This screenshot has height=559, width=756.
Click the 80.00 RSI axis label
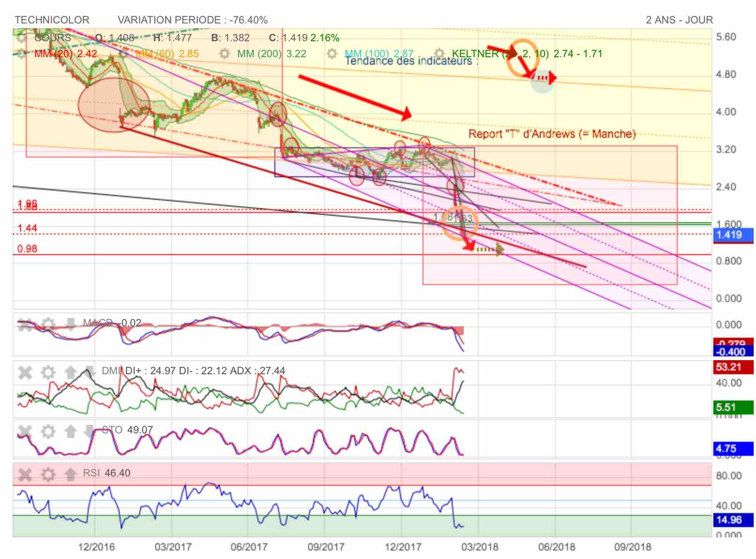pos(729,476)
